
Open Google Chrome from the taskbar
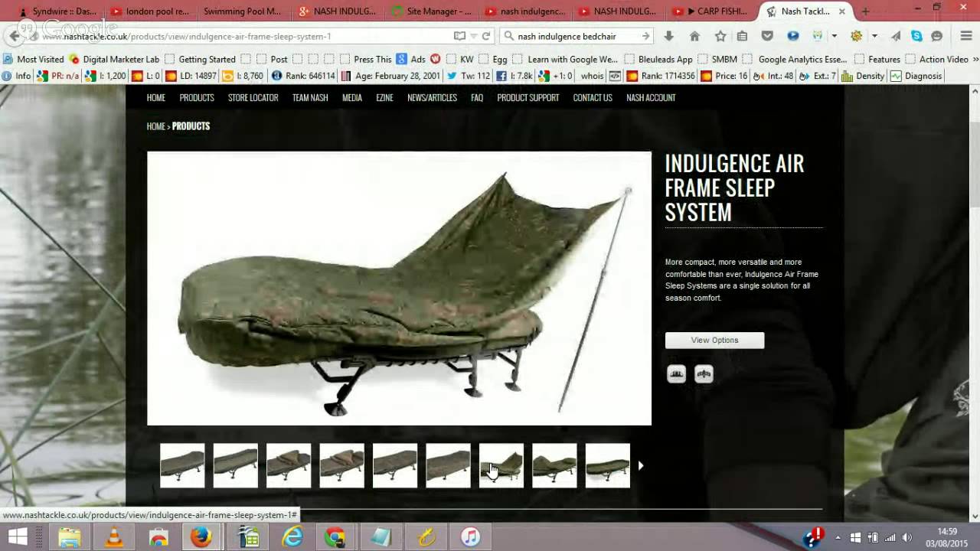335,537
